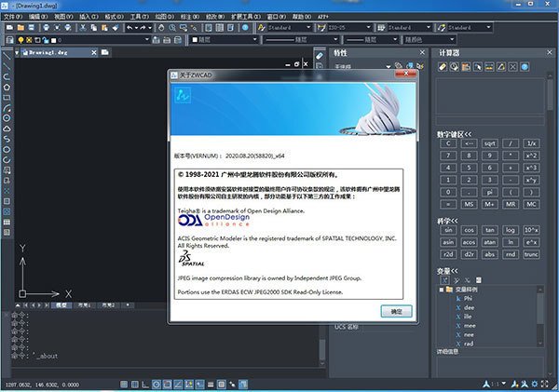
Task: Click the Undo arrow icon
Action: click(x=130, y=27)
